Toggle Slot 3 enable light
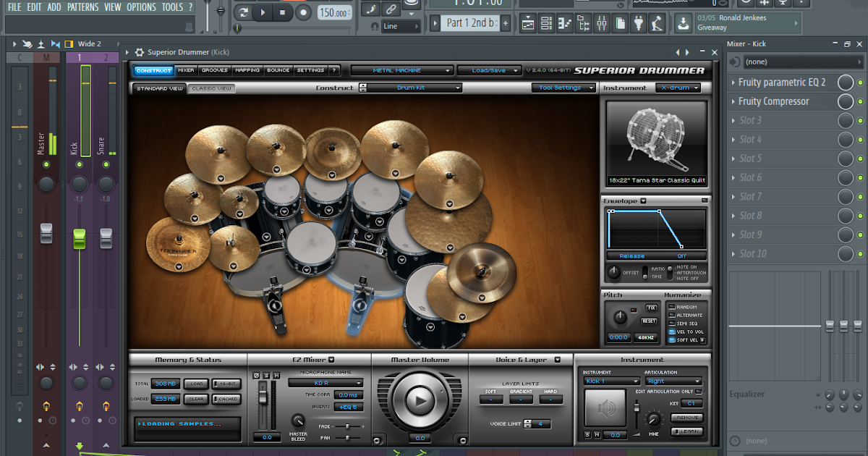Screen dimensions: 868x456 pyautogui.click(x=860, y=120)
